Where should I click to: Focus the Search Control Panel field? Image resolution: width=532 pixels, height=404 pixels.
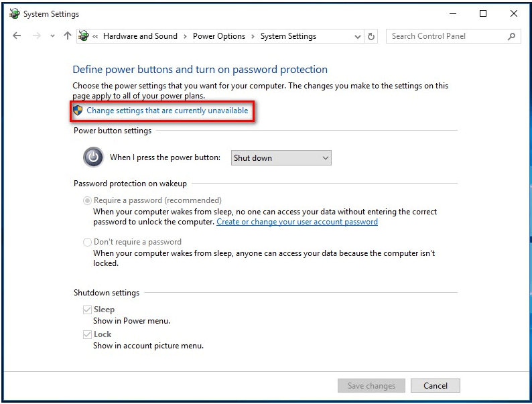(454, 36)
